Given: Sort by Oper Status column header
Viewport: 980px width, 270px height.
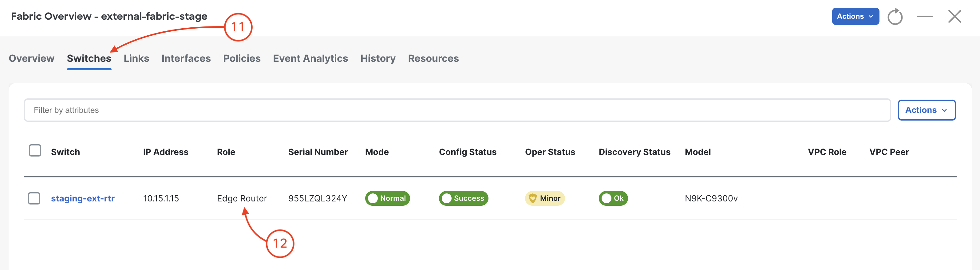Looking at the screenshot, I should [550, 152].
